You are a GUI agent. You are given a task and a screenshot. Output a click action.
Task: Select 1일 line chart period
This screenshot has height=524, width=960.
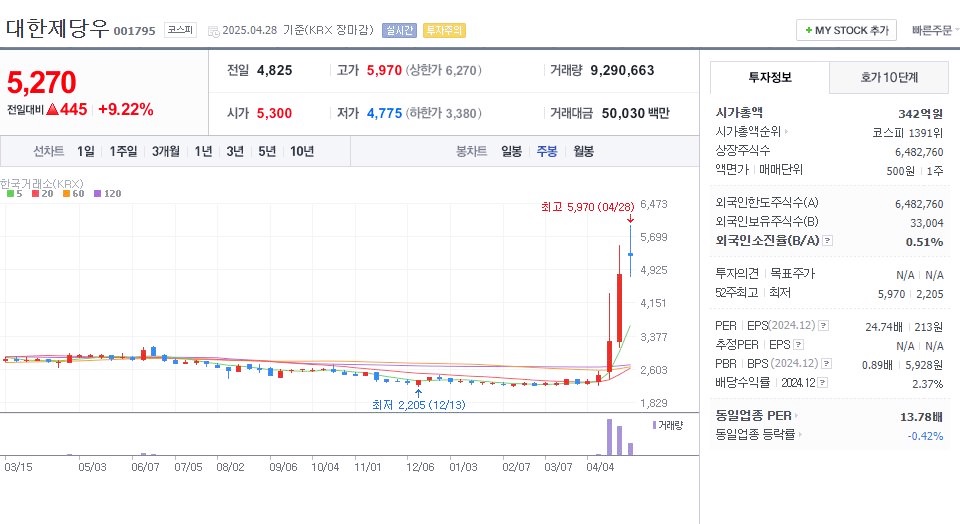pos(86,151)
